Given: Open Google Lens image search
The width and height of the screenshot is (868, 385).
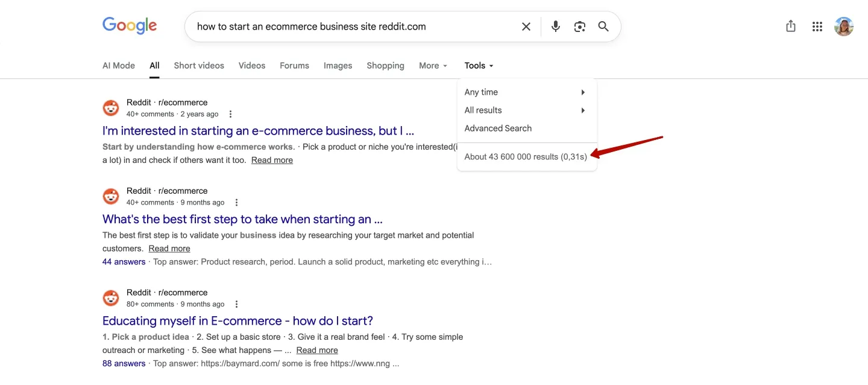Looking at the screenshot, I should click(x=579, y=26).
